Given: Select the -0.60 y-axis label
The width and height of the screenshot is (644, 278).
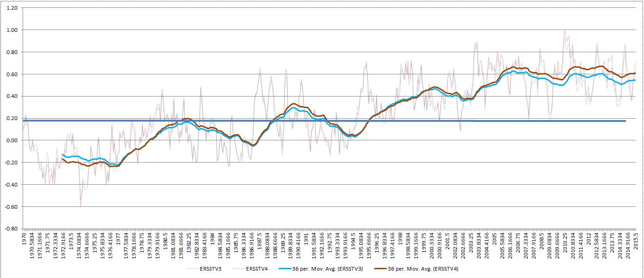Looking at the screenshot, I should (x=12, y=207).
